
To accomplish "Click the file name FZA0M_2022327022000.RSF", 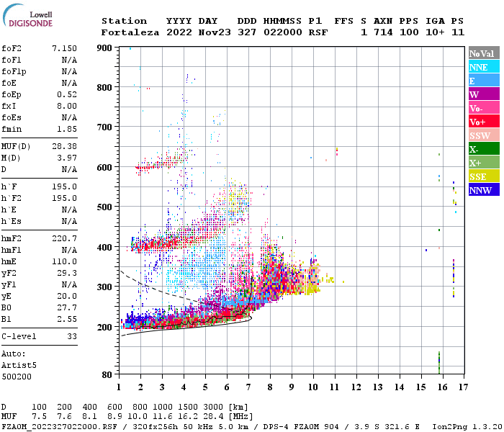I will click(59, 426).
